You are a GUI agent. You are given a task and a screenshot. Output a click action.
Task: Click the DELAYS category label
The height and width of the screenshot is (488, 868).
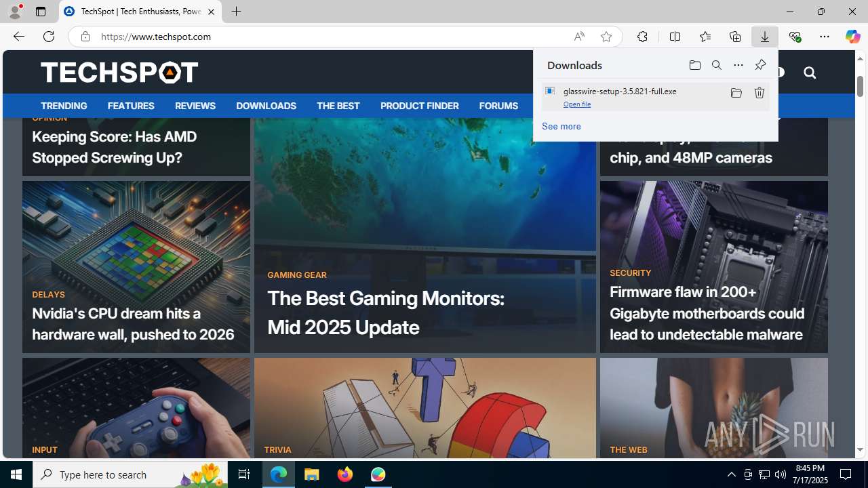(48, 295)
